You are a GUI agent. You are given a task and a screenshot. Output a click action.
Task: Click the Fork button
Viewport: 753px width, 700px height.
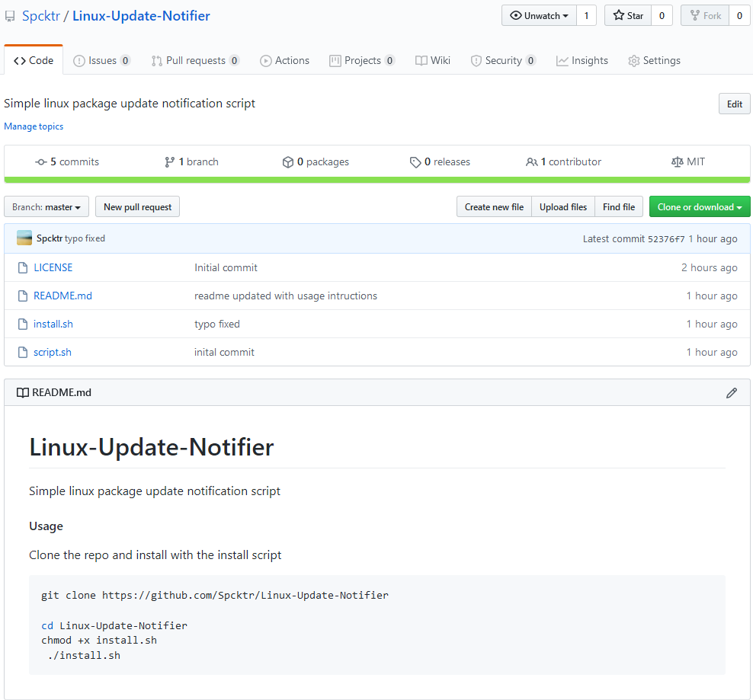(705, 16)
